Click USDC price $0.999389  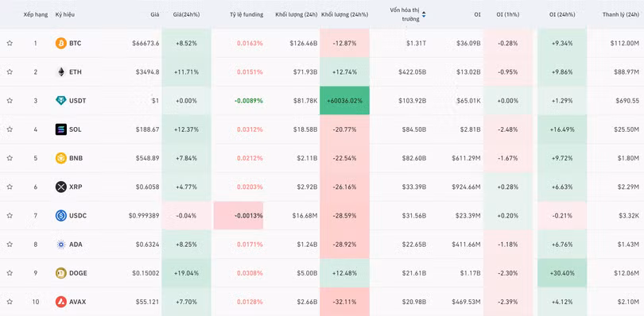coord(144,215)
